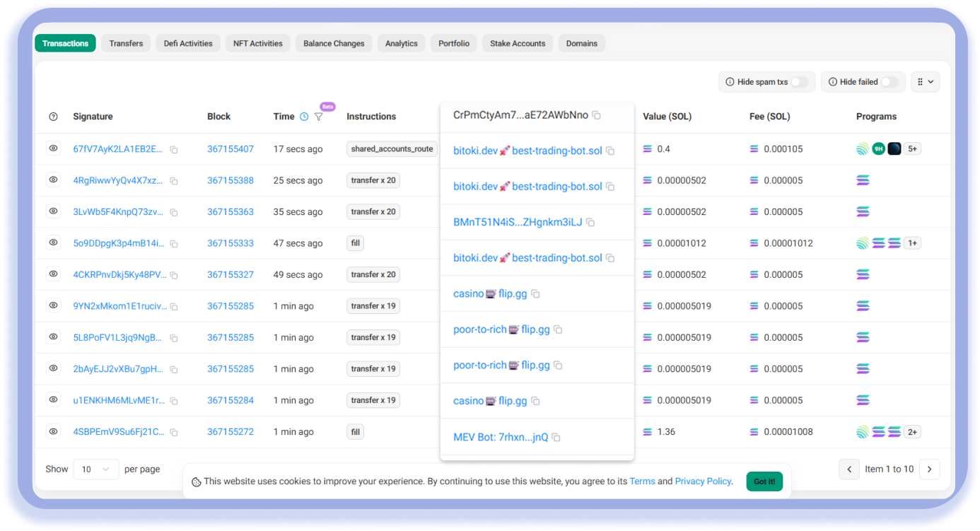Copy the BMnT51N4iS address

[590, 223]
